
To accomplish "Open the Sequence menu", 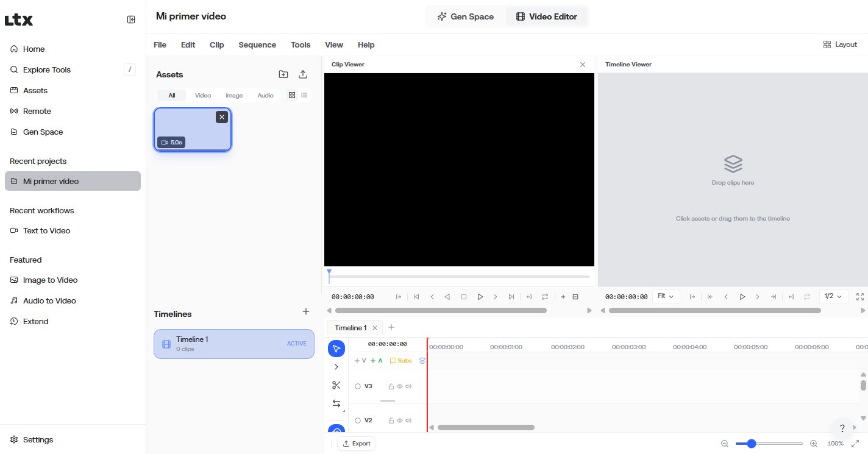I will 257,45.
